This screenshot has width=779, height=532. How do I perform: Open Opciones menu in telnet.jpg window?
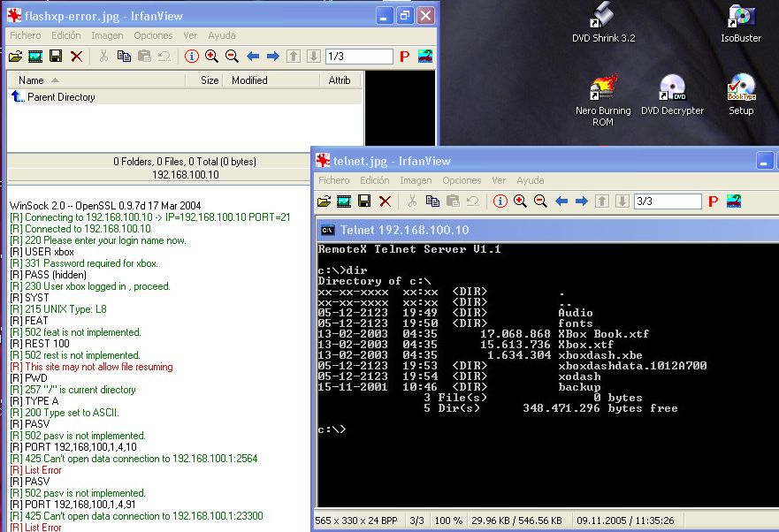(x=462, y=181)
